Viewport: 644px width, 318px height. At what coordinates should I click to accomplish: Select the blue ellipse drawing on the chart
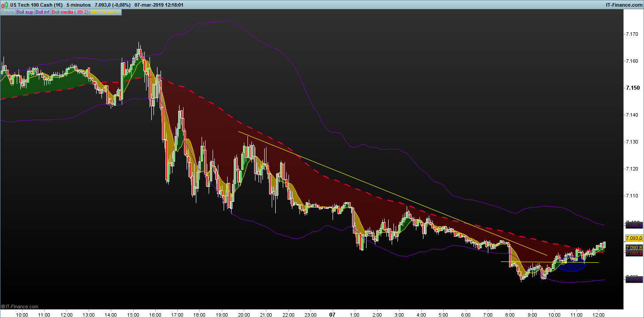[572, 265]
